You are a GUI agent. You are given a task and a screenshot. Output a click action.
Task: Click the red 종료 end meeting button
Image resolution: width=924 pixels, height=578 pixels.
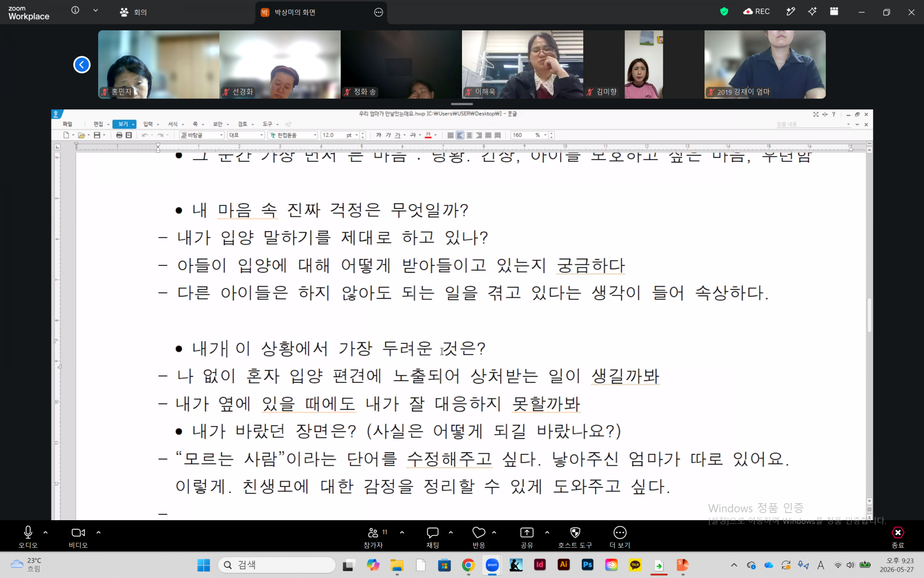[x=898, y=537]
